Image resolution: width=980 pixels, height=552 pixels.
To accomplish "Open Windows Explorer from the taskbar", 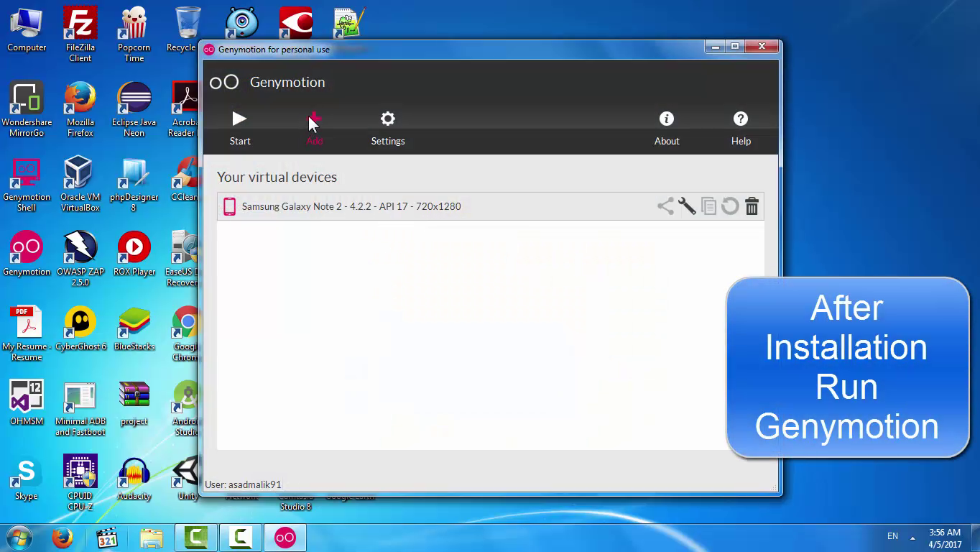I will click(x=152, y=538).
